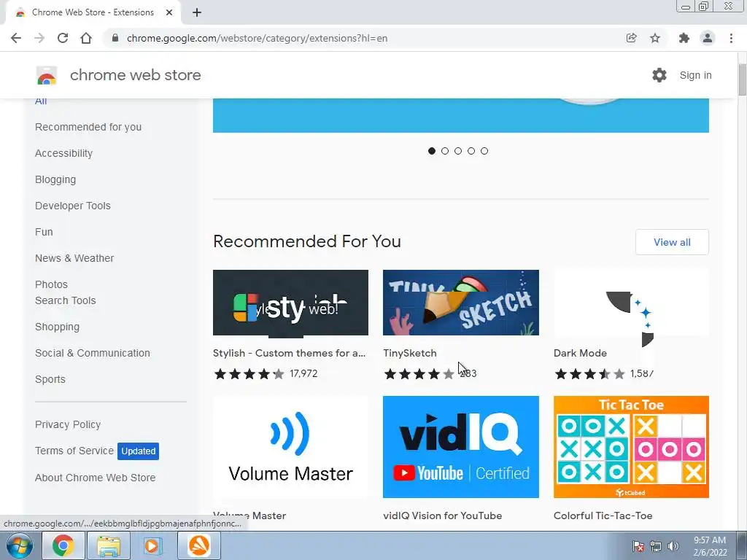Open the extensions puzzle icon
Screen dimensions: 747x560
pyautogui.click(x=684, y=38)
